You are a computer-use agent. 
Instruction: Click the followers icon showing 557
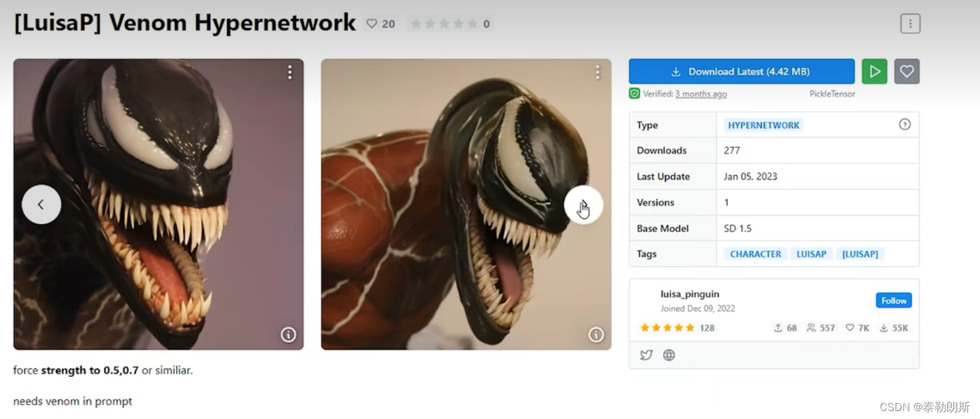(821, 328)
